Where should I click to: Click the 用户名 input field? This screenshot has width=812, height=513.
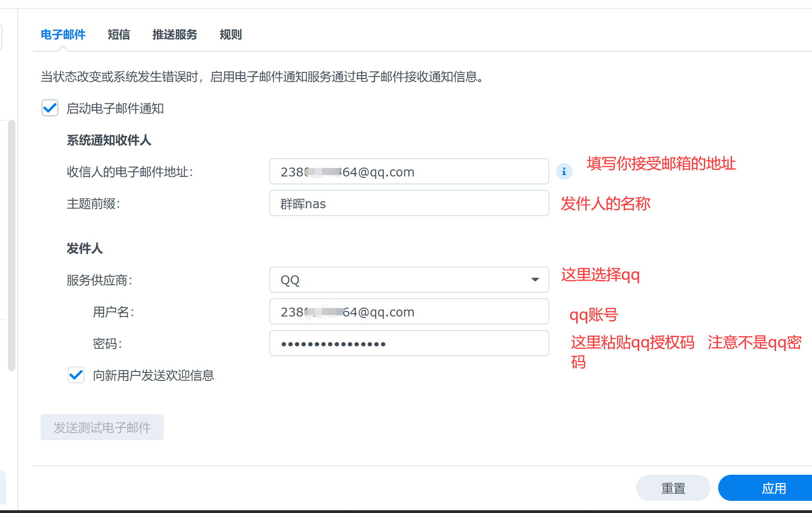coord(409,311)
